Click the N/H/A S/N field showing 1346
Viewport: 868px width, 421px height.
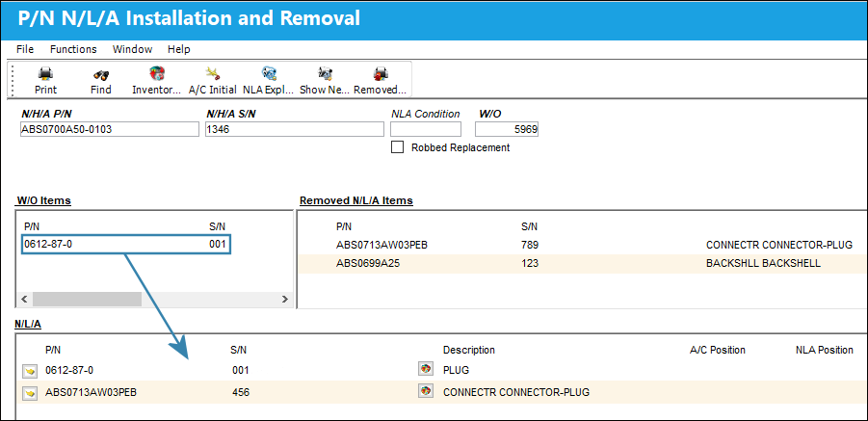[x=295, y=129]
